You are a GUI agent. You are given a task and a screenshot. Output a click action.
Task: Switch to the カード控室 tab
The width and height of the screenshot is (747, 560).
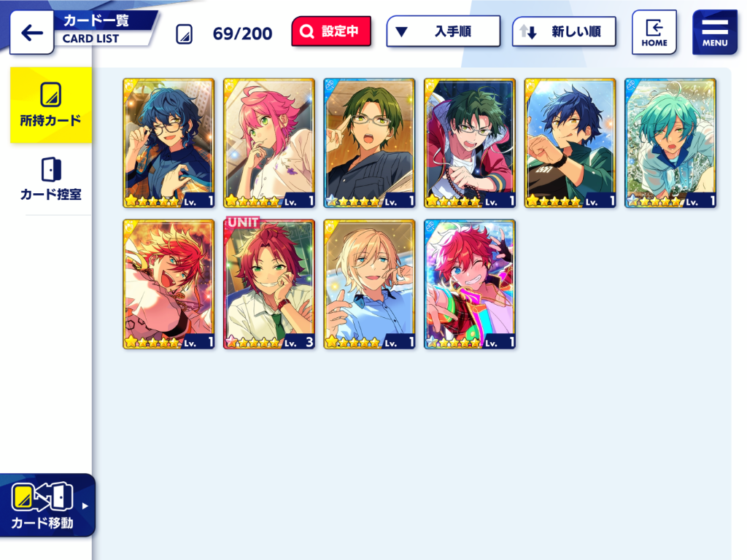(50, 179)
